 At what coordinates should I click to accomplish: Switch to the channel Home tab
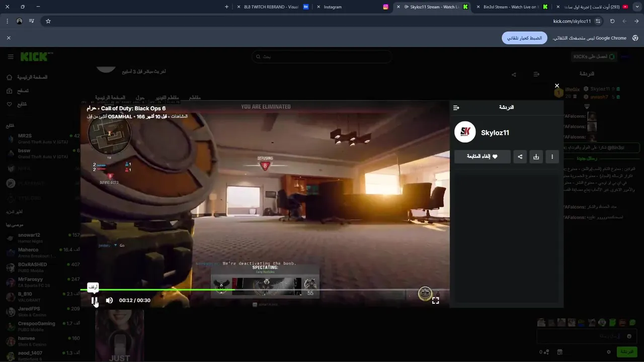(110, 98)
